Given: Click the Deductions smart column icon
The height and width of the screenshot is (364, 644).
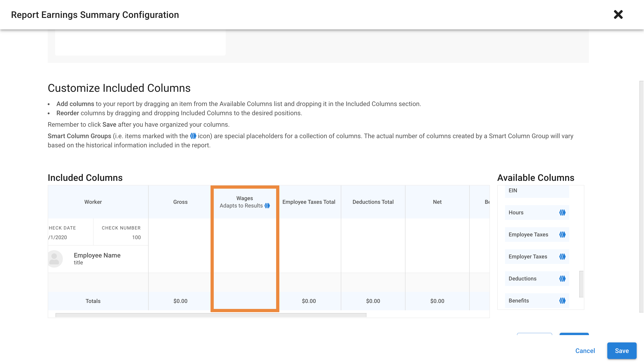Looking at the screenshot, I should [x=562, y=279].
